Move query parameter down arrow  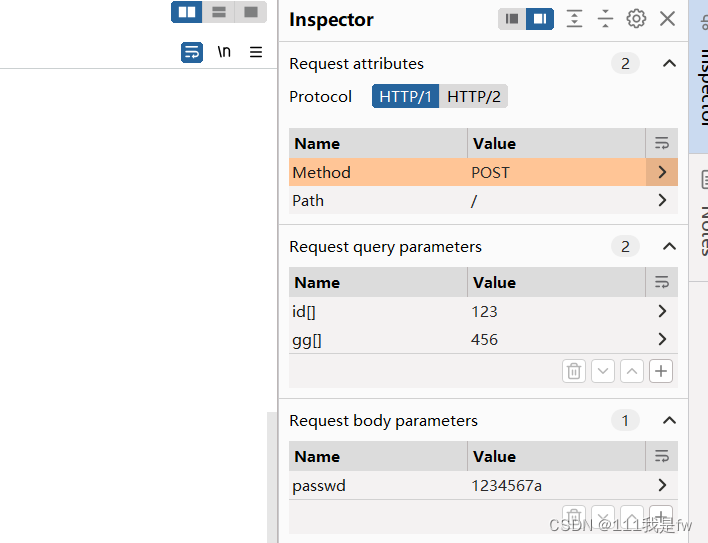[x=603, y=371]
